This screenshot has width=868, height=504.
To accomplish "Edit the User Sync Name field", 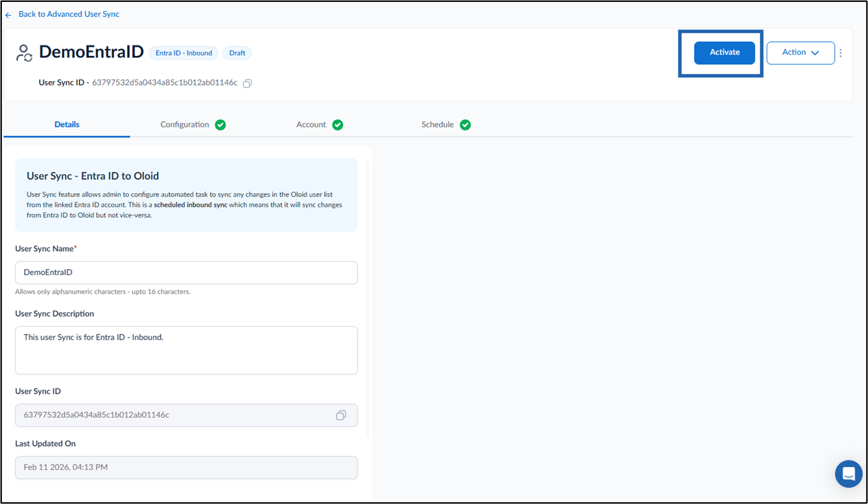I will point(186,272).
